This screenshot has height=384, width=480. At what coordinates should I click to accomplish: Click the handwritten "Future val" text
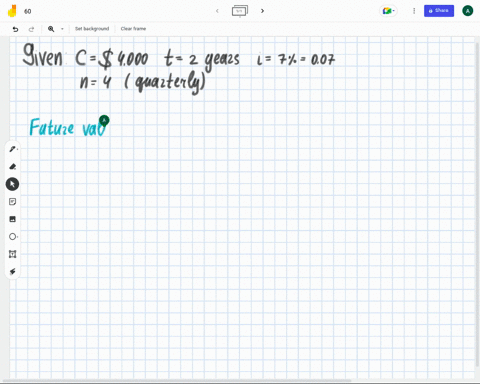[68, 127]
